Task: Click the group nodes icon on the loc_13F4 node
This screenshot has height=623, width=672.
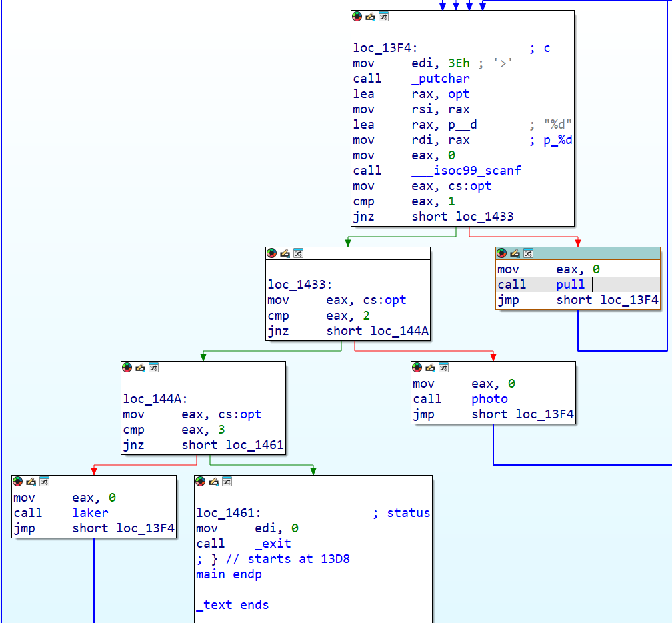Action: point(383,17)
